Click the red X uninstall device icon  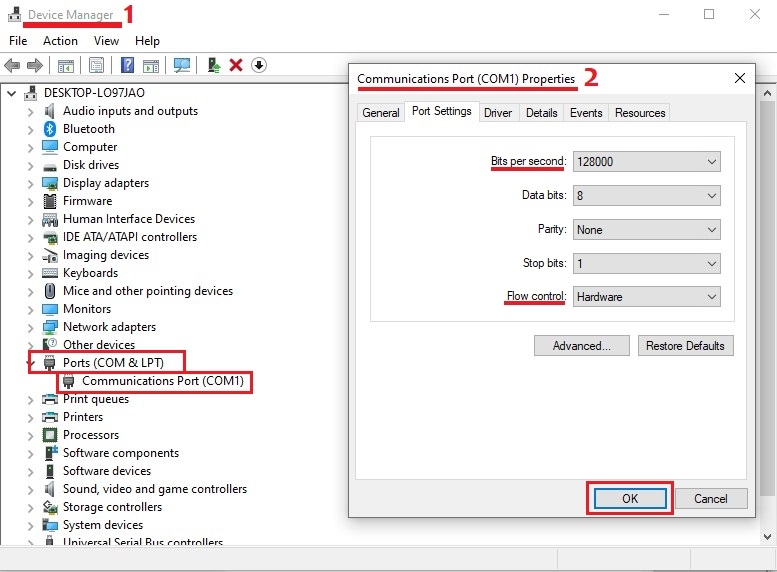[x=236, y=65]
